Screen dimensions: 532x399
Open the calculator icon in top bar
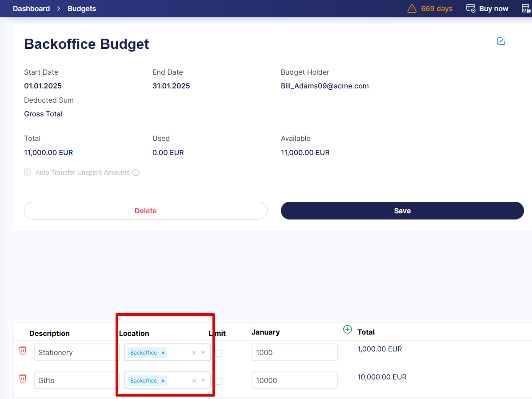(x=526, y=8)
